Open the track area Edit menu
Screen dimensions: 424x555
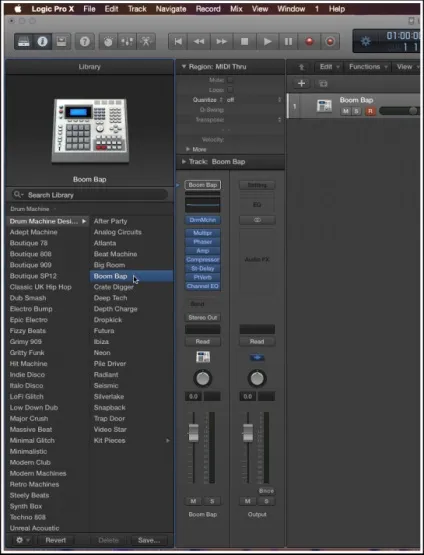point(329,67)
